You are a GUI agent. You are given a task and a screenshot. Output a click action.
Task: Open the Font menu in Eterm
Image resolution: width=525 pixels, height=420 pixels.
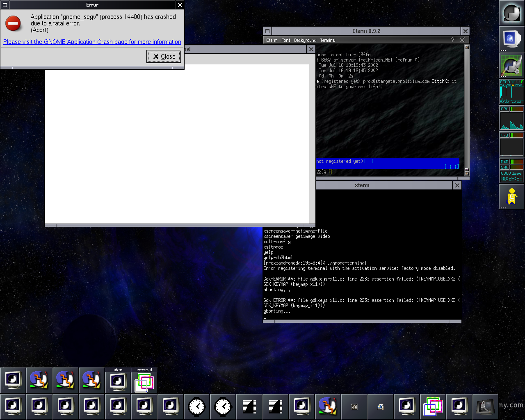(x=285, y=40)
